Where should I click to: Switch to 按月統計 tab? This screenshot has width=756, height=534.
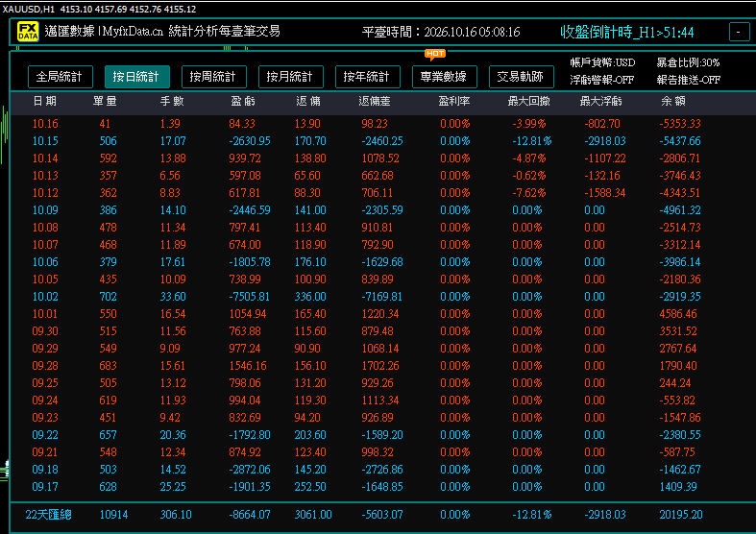291,77
